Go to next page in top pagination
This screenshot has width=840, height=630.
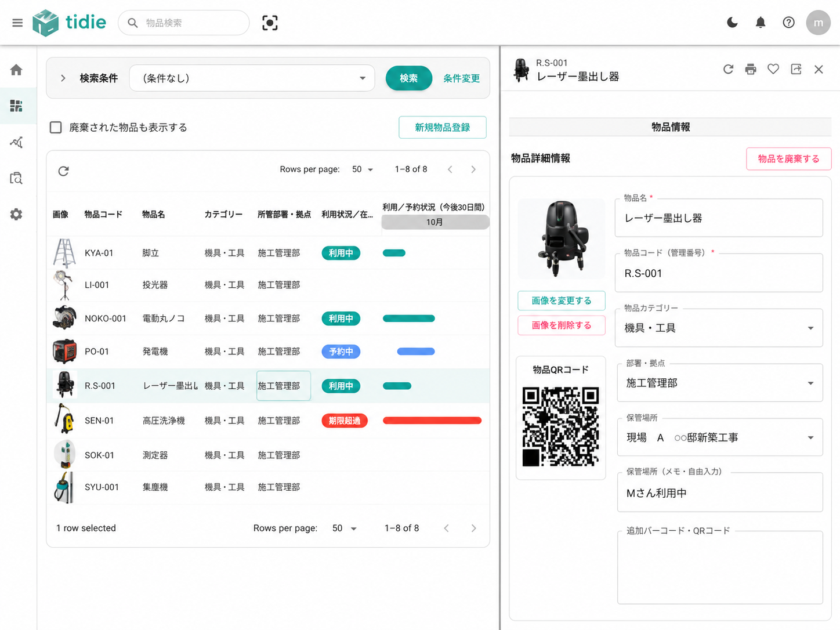pos(473,169)
